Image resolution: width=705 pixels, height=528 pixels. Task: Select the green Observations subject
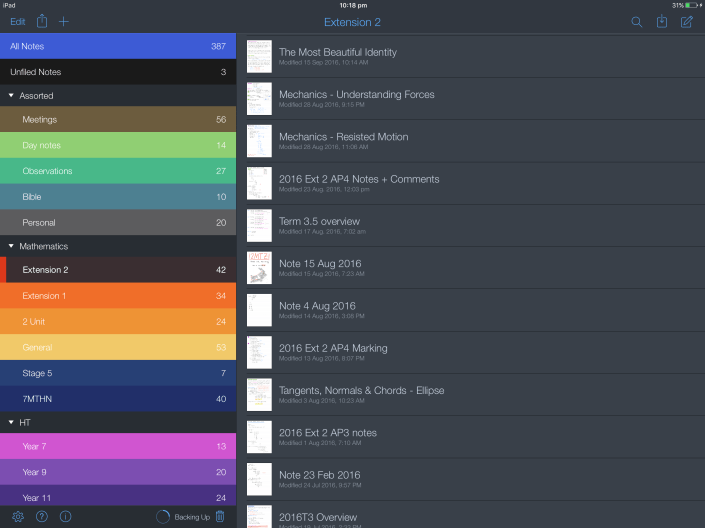click(118, 171)
